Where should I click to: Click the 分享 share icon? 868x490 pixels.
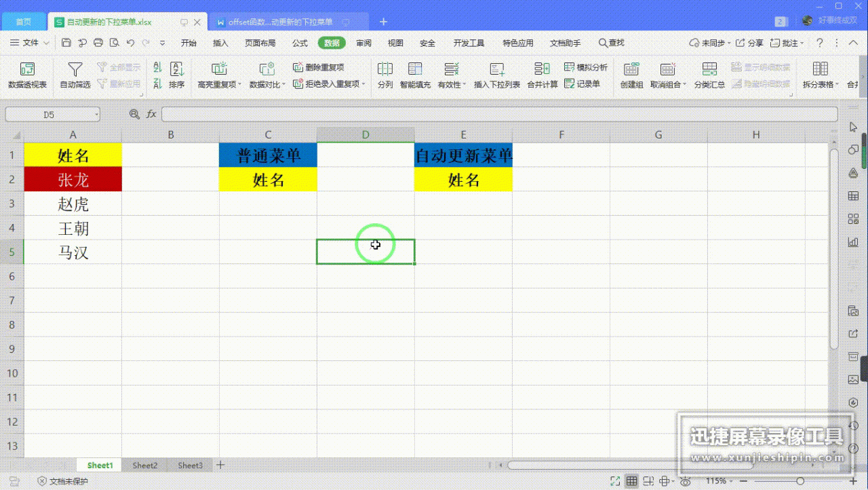[x=749, y=43]
